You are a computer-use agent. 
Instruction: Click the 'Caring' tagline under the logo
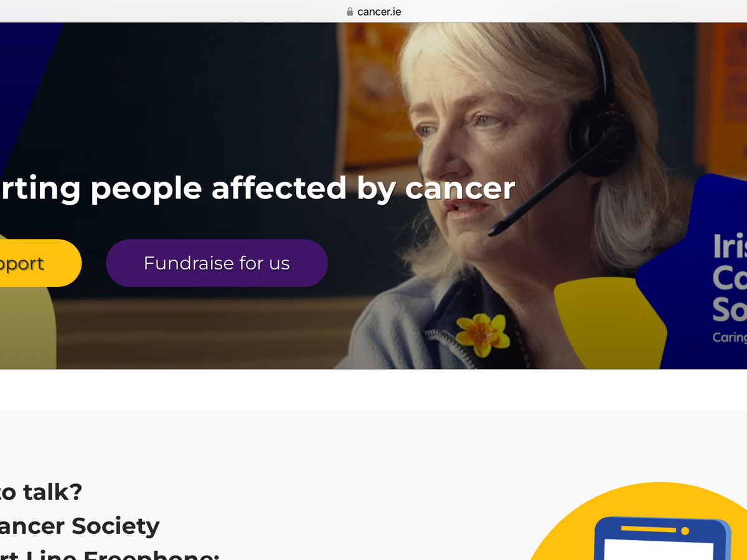click(x=730, y=337)
